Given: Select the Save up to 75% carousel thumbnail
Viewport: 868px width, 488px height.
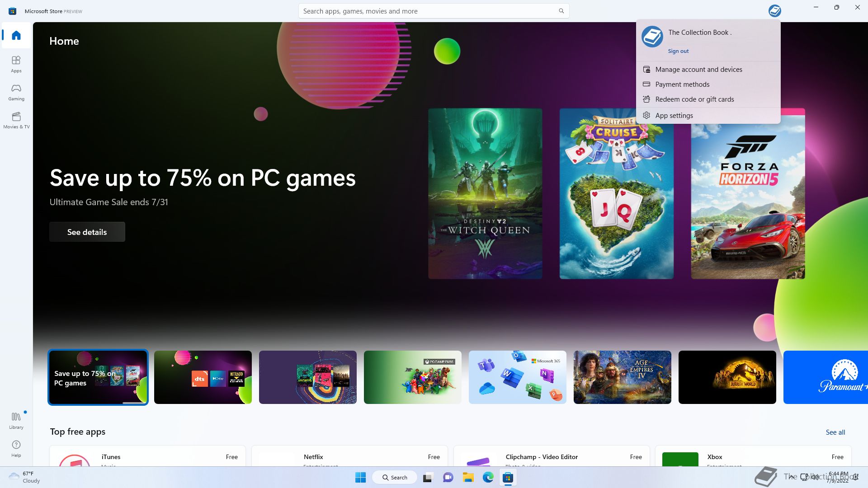Looking at the screenshot, I should pyautogui.click(x=98, y=377).
